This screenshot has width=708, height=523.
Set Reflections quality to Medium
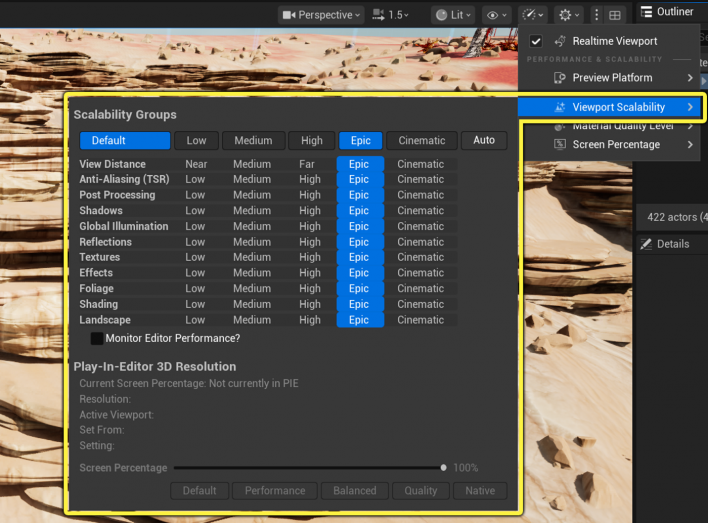pos(252,242)
